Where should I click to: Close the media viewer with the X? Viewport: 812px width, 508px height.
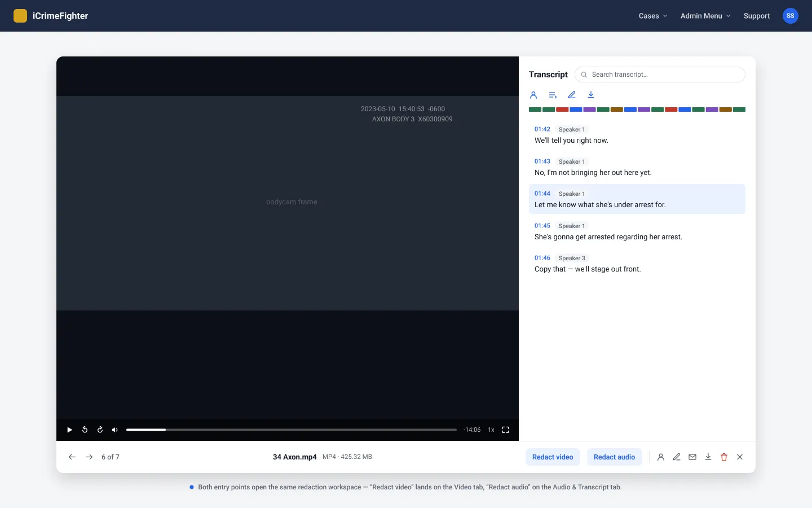pos(740,457)
